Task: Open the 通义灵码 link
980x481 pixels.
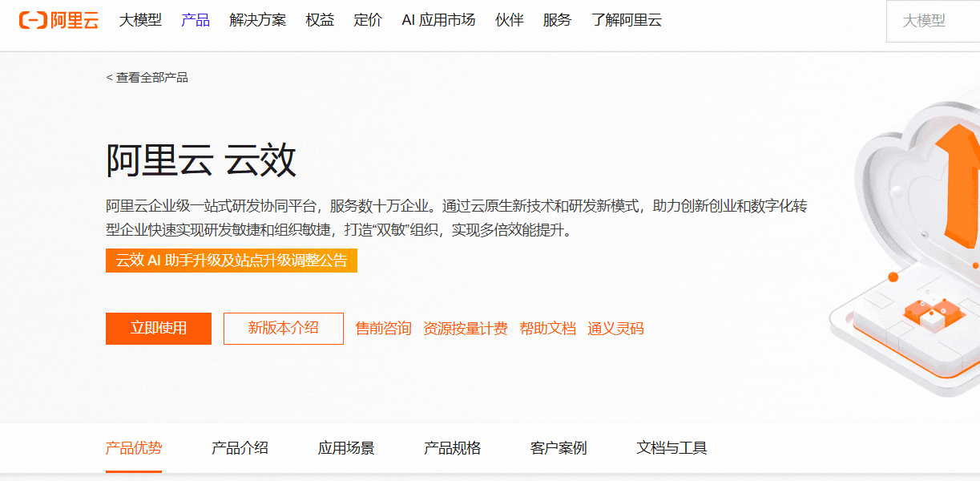Action: click(615, 329)
